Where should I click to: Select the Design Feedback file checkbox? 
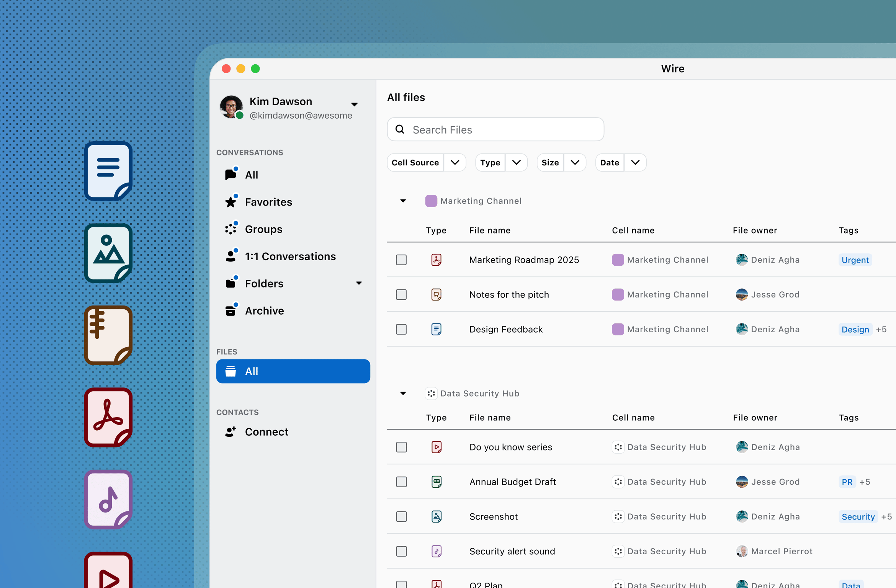pyautogui.click(x=401, y=329)
